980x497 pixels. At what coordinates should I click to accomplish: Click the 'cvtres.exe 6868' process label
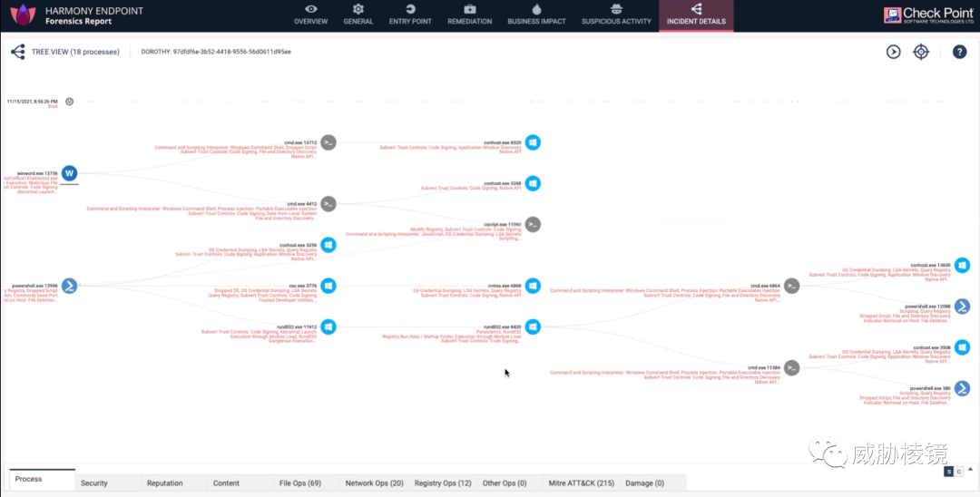coord(505,286)
